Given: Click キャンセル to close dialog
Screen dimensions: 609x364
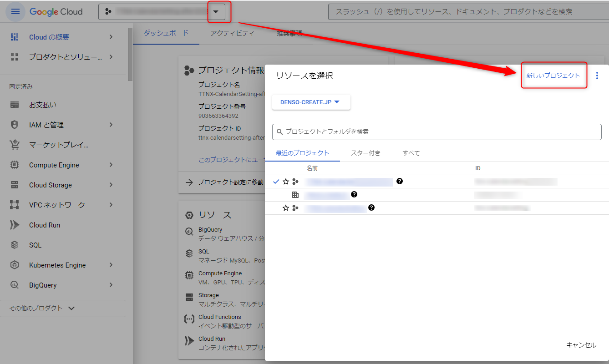Looking at the screenshot, I should tap(581, 345).
